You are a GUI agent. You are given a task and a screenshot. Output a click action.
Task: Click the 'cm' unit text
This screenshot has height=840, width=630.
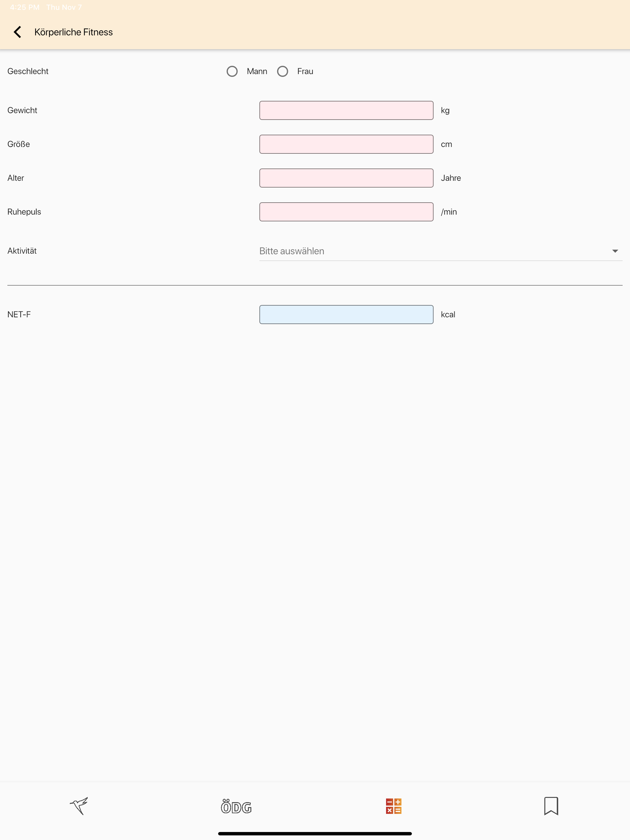point(446,145)
